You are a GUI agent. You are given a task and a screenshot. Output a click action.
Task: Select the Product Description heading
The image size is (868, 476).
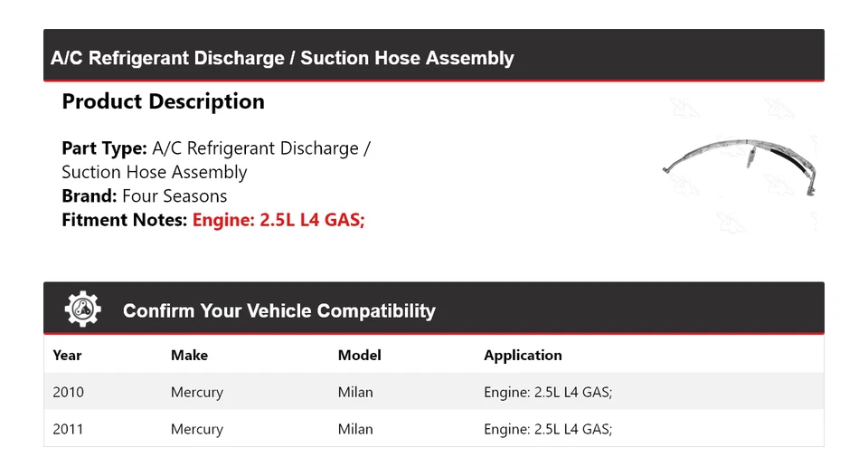[163, 102]
